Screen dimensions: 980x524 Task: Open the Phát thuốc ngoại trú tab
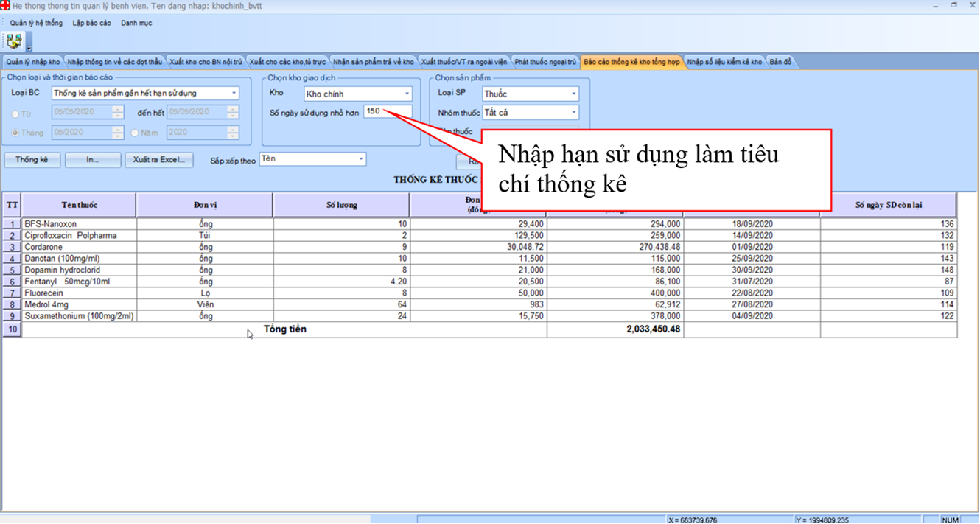click(x=545, y=62)
